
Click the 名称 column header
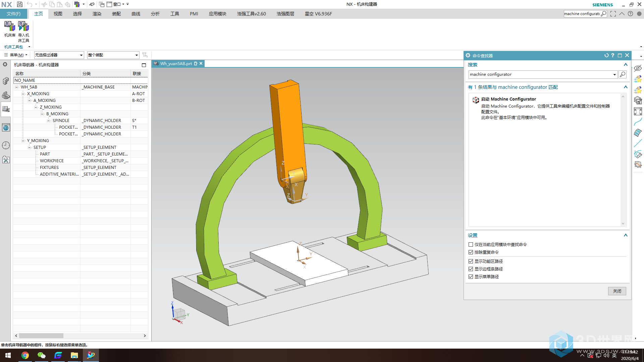tap(47, 74)
